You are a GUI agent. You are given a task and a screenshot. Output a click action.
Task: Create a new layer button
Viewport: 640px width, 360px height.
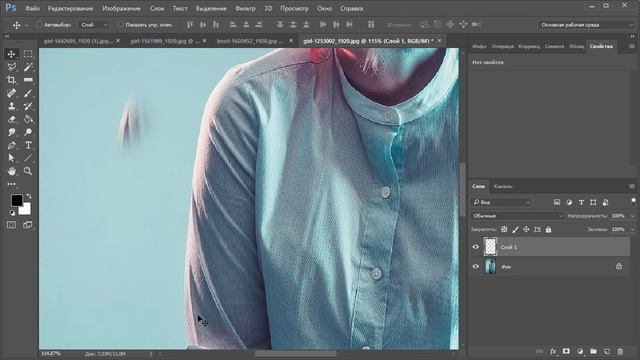tap(607, 351)
